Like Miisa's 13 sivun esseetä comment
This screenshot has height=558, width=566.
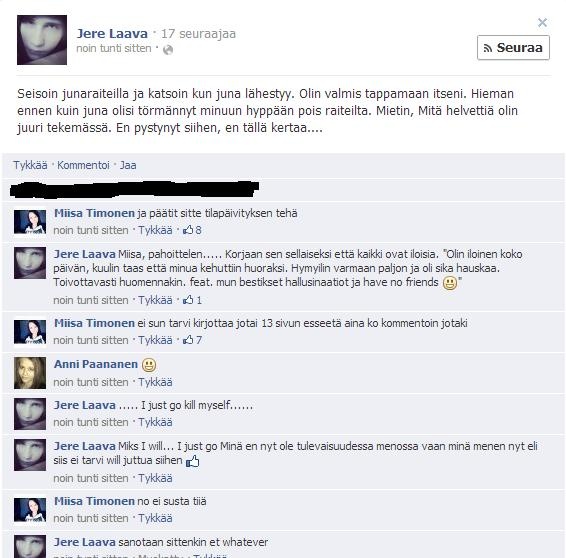click(155, 340)
